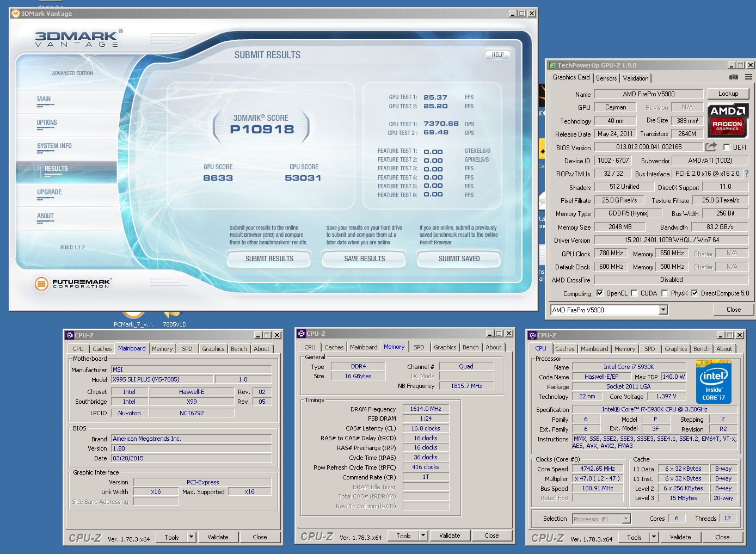The width and height of the screenshot is (756, 554).
Task: Toggle the OpenCL checkbox
Action: click(600, 293)
